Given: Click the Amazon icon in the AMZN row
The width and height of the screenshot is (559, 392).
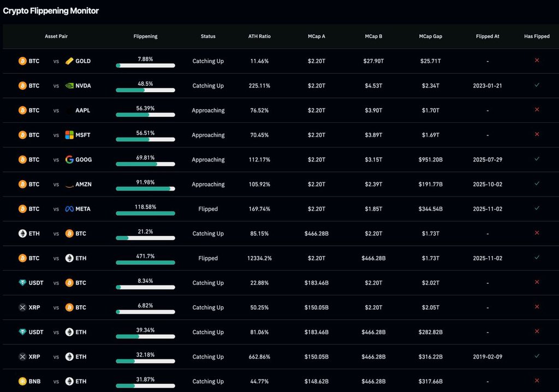Looking at the screenshot, I should pos(68,184).
